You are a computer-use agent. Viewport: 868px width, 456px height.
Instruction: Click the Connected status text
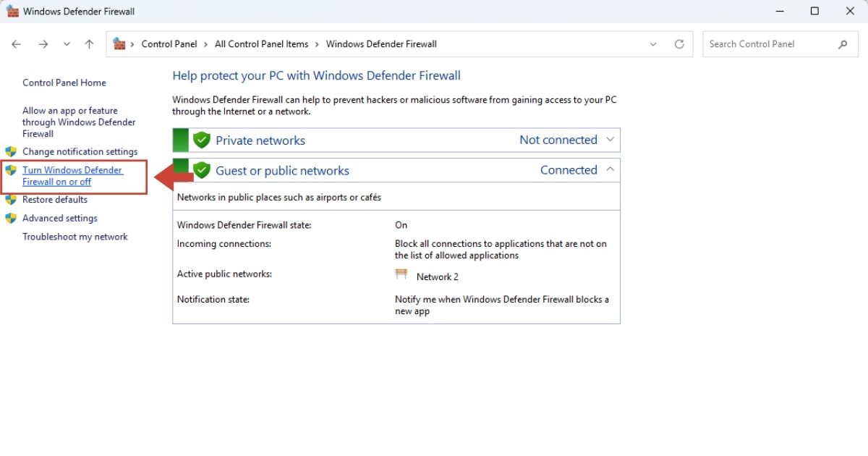point(569,170)
